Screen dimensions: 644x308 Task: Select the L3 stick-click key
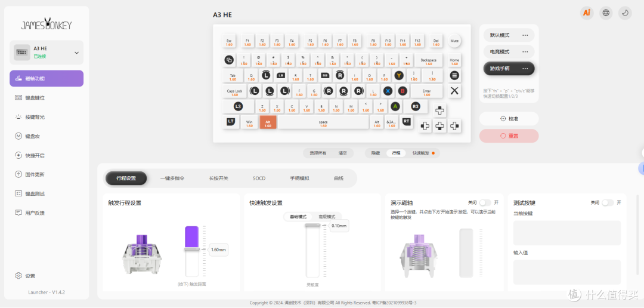(x=238, y=106)
